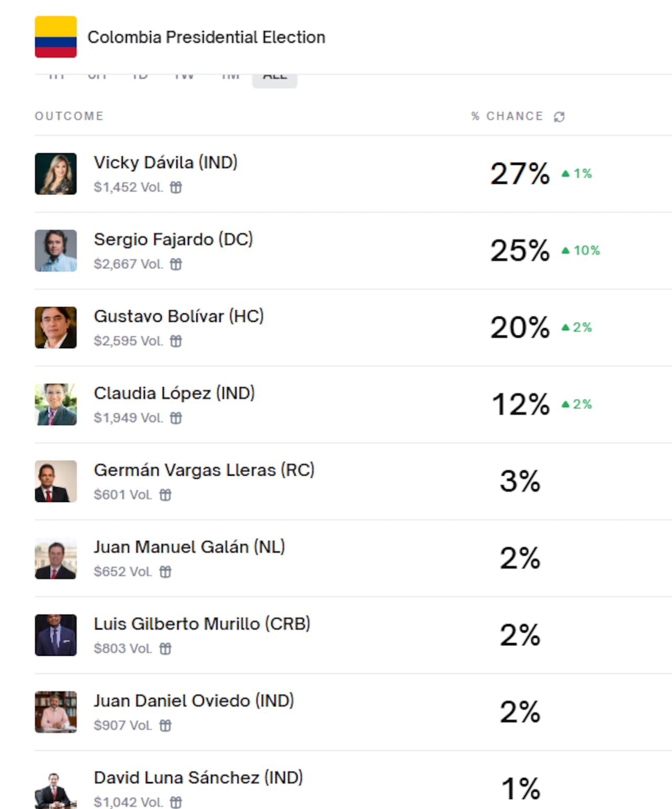Click the Colombia Presidential Election title
The height and width of the screenshot is (809, 672).
(206, 37)
